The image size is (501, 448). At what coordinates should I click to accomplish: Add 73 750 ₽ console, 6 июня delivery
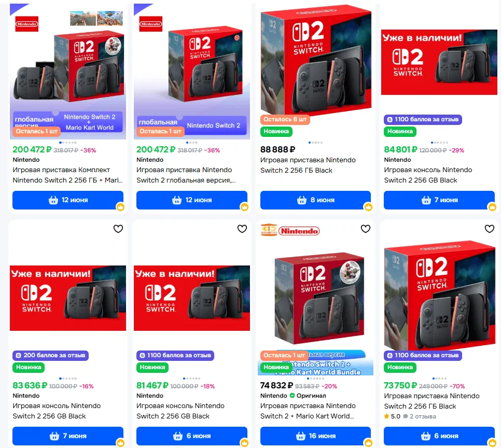click(439, 436)
